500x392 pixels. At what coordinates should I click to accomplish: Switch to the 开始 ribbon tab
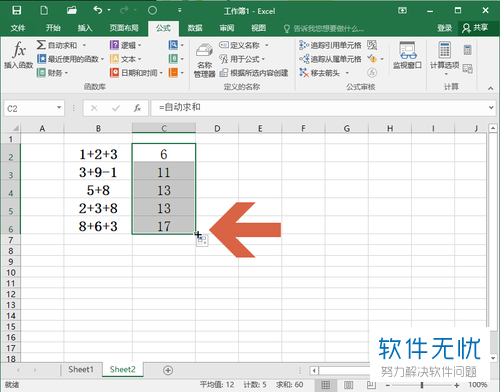coord(53,28)
